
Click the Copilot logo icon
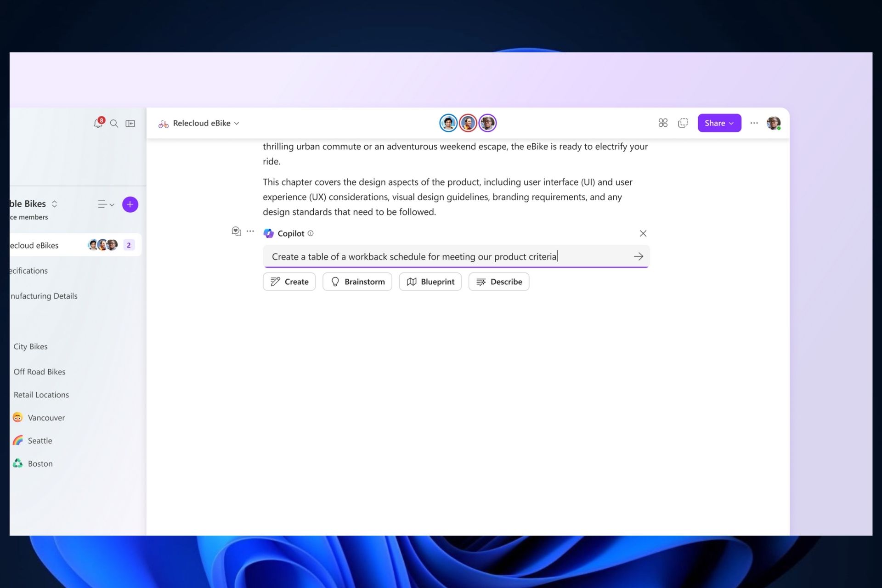(x=269, y=233)
